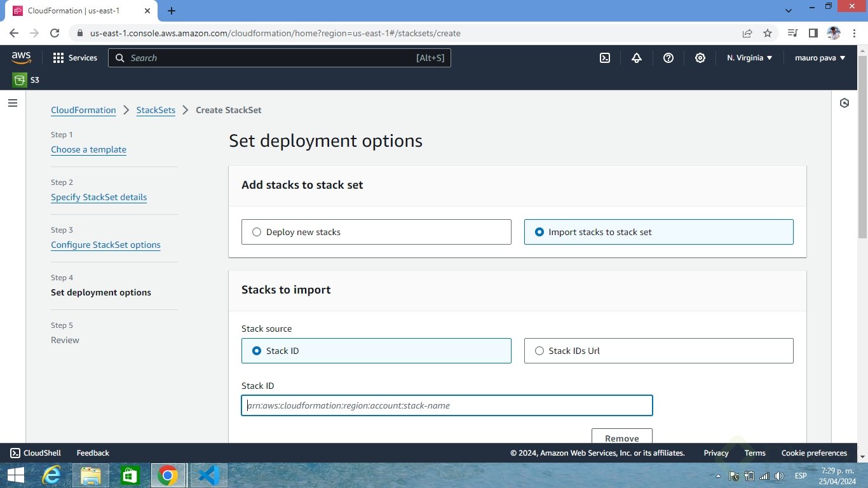Open Visual Studio Code from the taskbar
This screenshot has width=868, height=488.
[208, 475]
